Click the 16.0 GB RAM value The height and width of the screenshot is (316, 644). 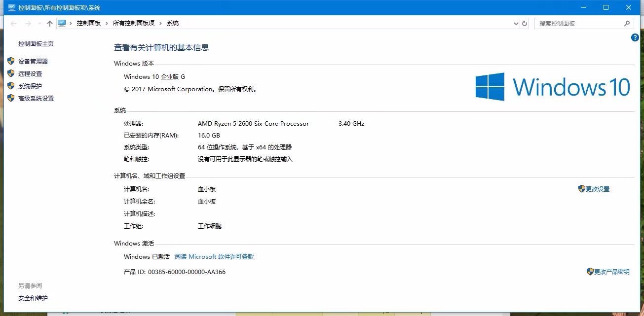coord(209,136)
